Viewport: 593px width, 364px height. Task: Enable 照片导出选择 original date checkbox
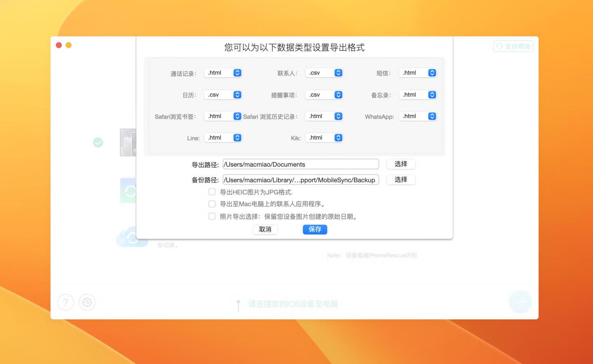(x=212, y=216)
